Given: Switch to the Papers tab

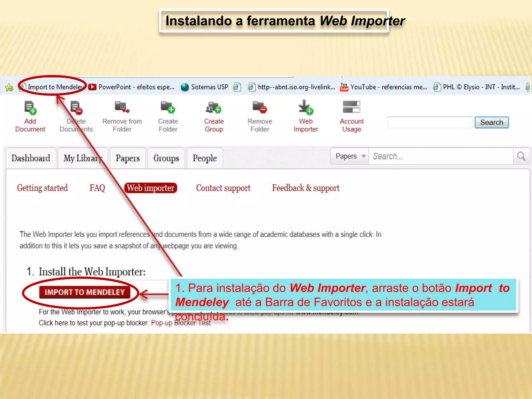Looking at the screenshot, I should 128,158.
